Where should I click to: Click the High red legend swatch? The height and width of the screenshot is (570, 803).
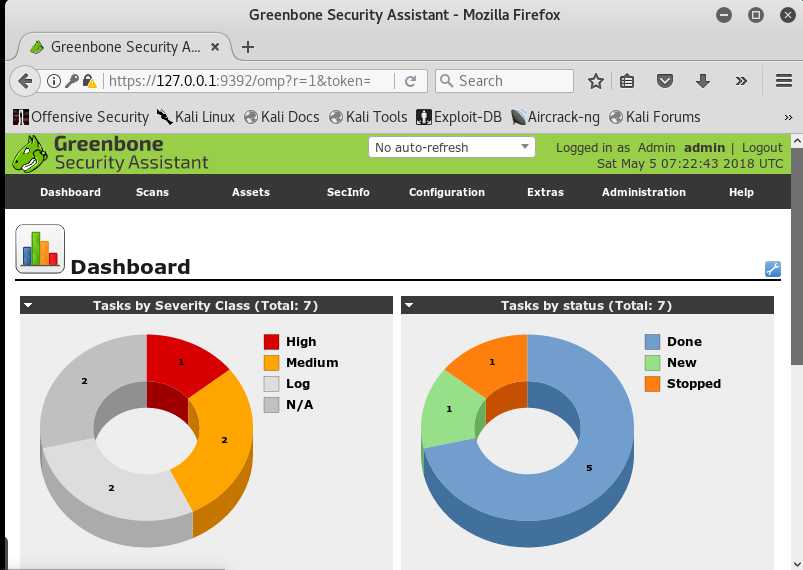(x=271, y=342)
